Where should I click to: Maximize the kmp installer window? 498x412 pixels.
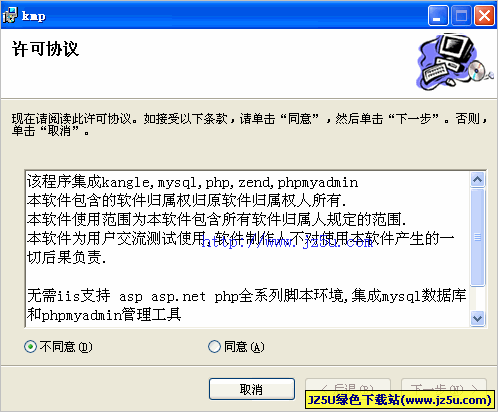pos(461,15)
